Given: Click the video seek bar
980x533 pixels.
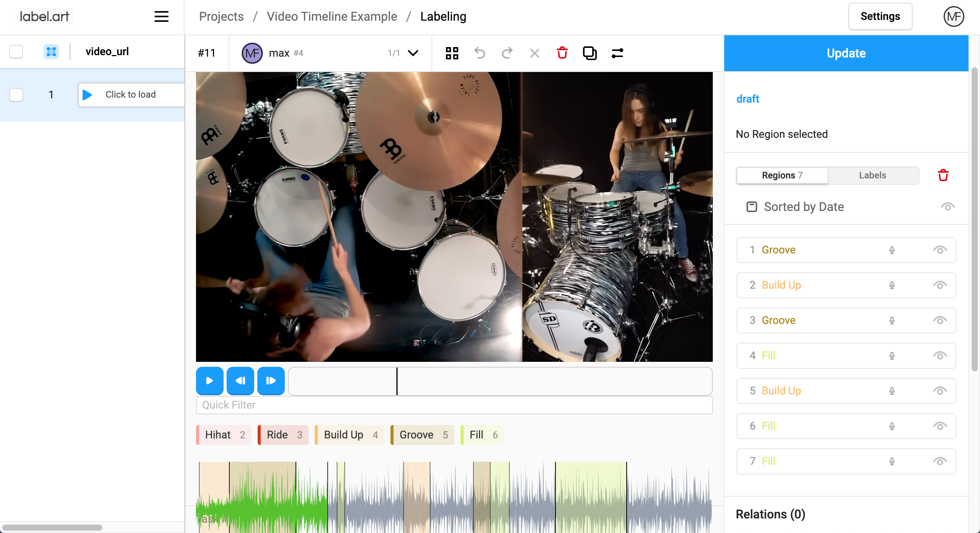Looking at the screenshot, I should (x=500, y=381).
